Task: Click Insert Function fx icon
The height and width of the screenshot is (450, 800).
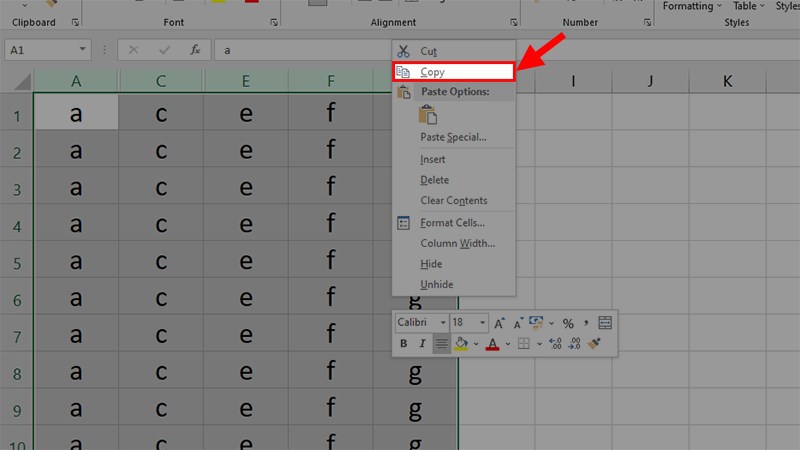Action: [x=195, y=50]
